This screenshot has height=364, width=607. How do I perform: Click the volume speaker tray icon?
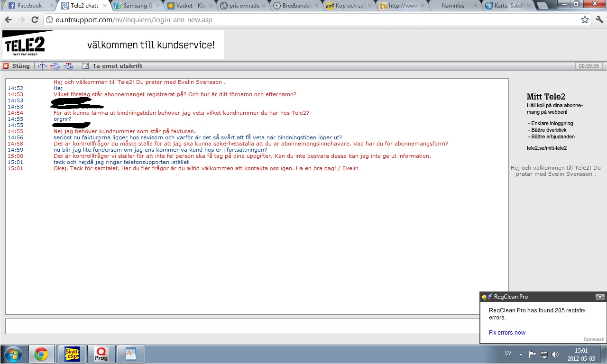pyautogui.click(x=555, y=354)
